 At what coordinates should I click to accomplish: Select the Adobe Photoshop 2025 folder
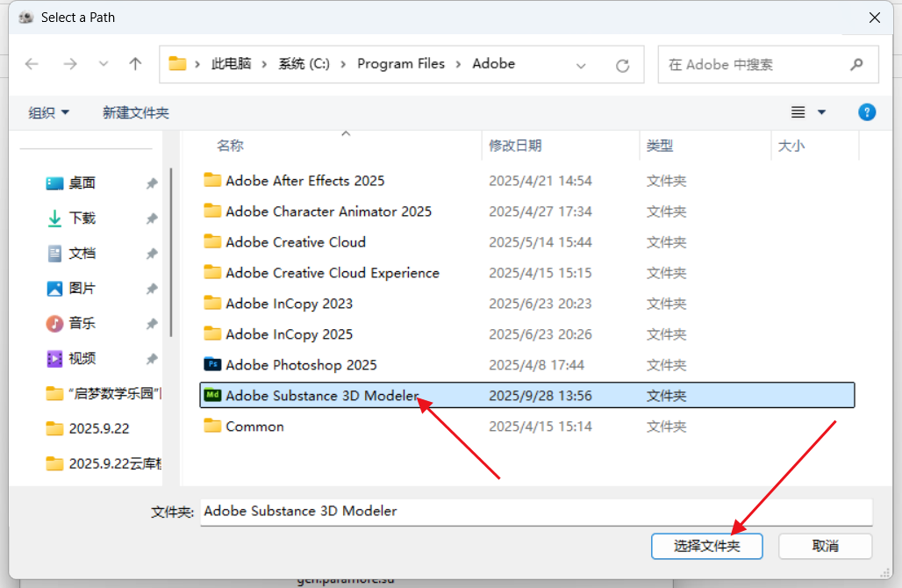point(527,365)
